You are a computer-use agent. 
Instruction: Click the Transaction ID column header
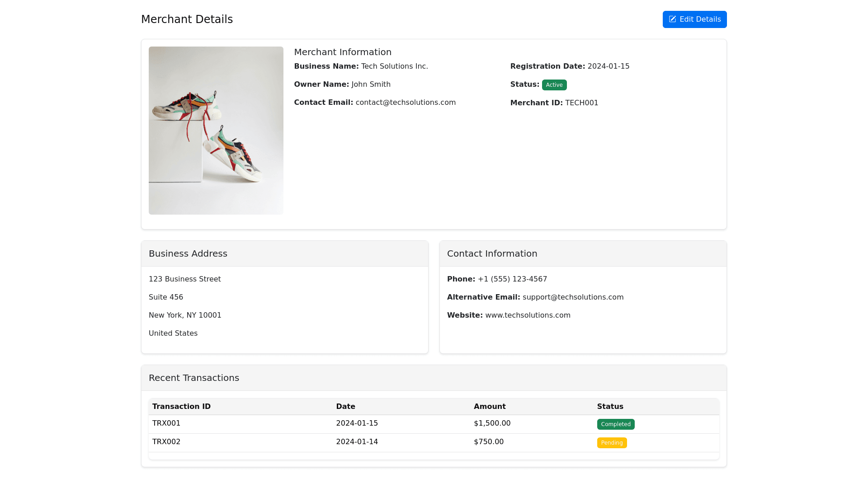coord(181,407)
